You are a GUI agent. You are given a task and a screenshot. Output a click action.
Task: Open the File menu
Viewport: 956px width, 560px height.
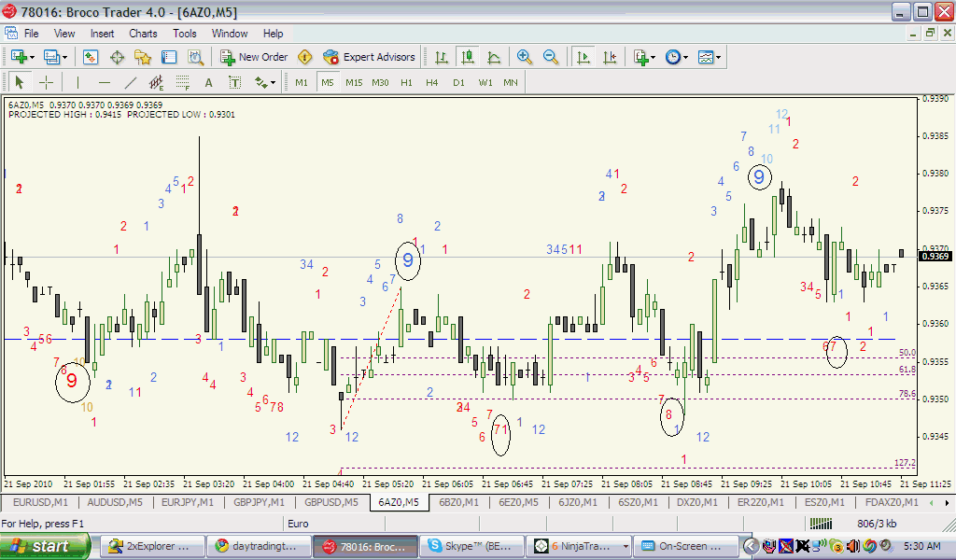pos(31,34)
